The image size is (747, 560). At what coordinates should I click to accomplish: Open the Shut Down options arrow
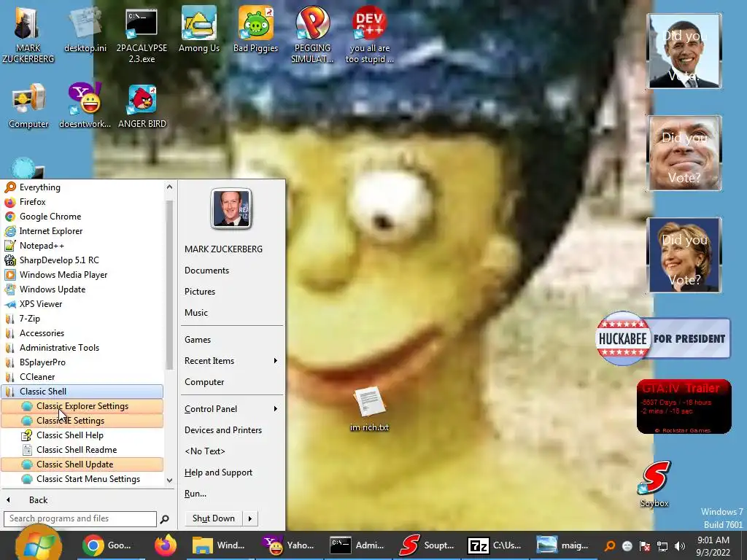251,518
